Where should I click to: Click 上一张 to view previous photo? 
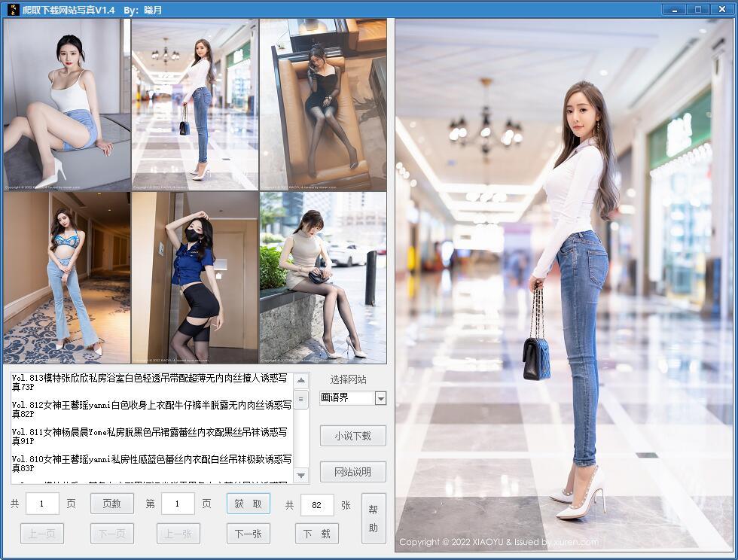click(178, 534)
